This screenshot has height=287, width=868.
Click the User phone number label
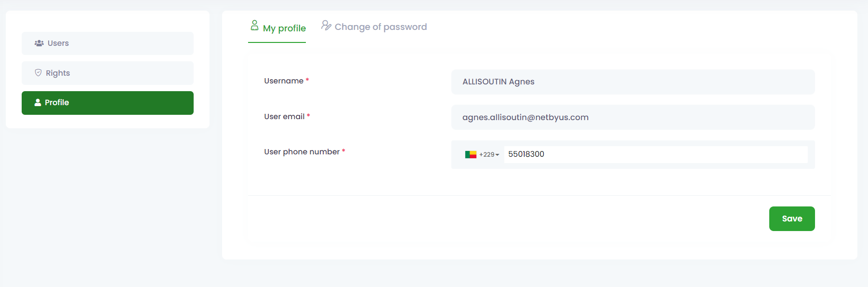(302, 152)
